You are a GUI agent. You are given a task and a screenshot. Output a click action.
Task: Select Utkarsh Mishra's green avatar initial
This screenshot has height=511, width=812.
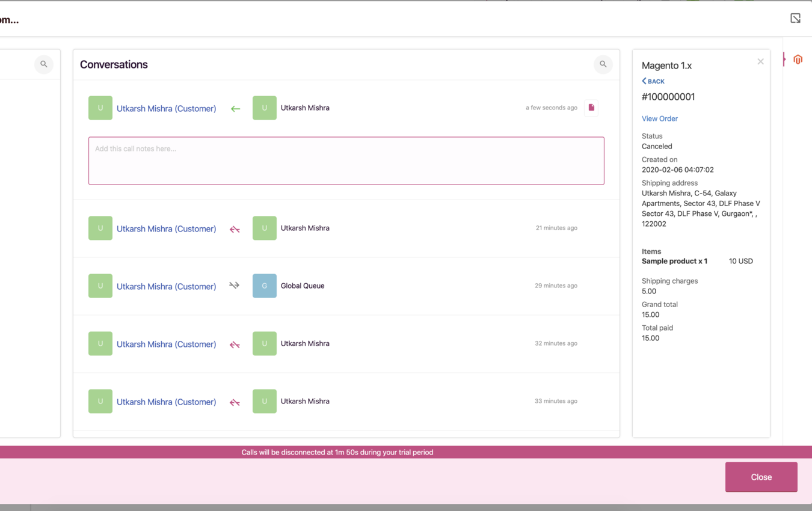coord(100,108)
